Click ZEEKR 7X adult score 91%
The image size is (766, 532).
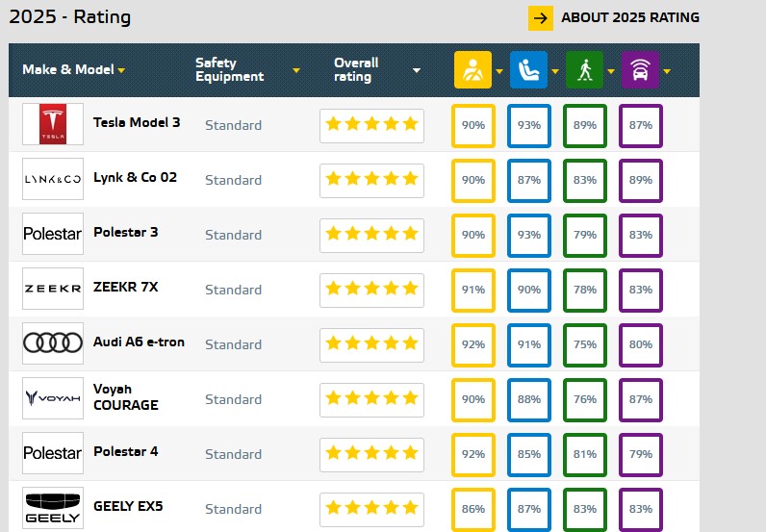(x=472, y=290)
